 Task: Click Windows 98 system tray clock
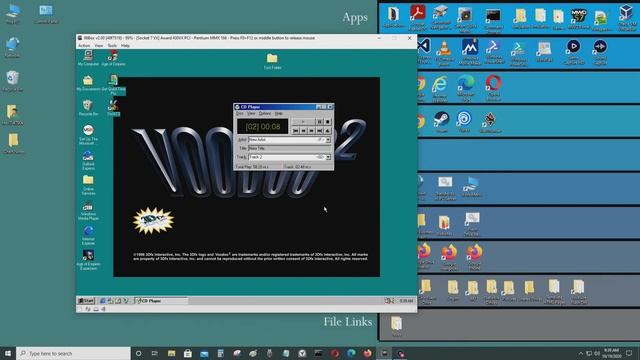pos(406,301)
